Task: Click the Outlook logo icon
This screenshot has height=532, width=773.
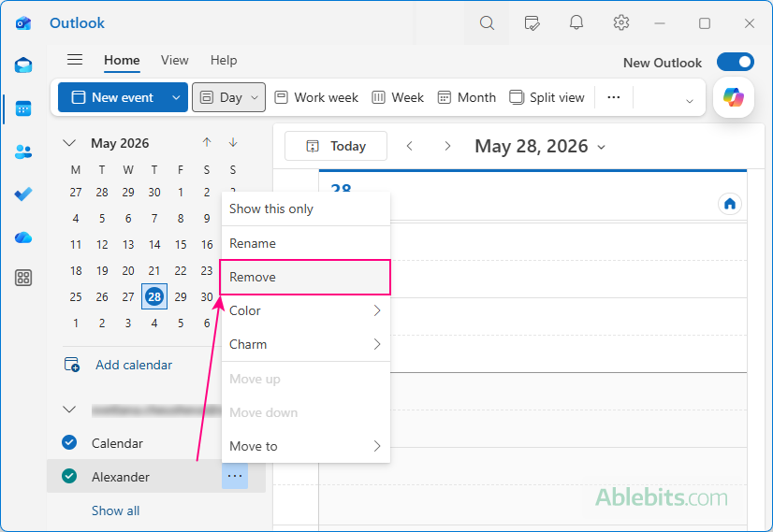Action: point(23,23)
